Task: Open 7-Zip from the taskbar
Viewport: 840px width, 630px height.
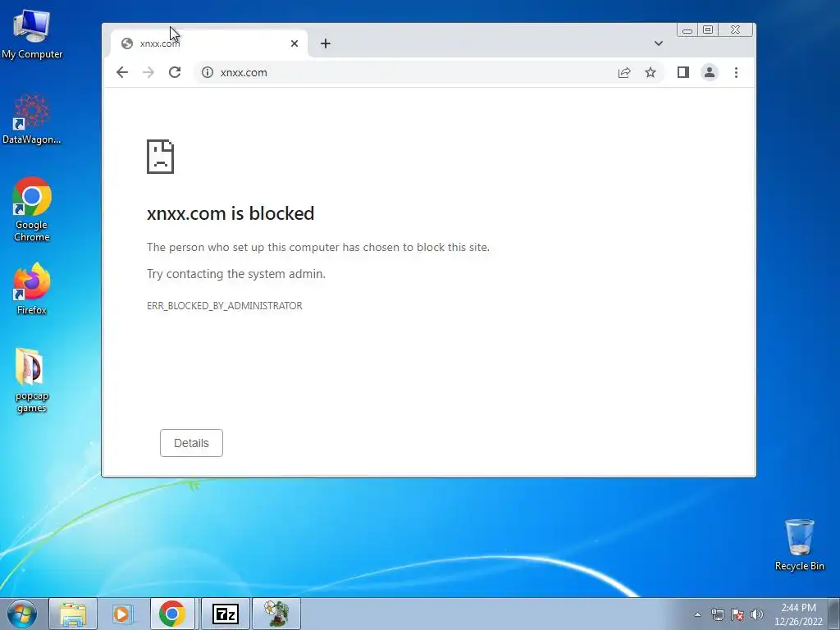Action: (225, 614)
